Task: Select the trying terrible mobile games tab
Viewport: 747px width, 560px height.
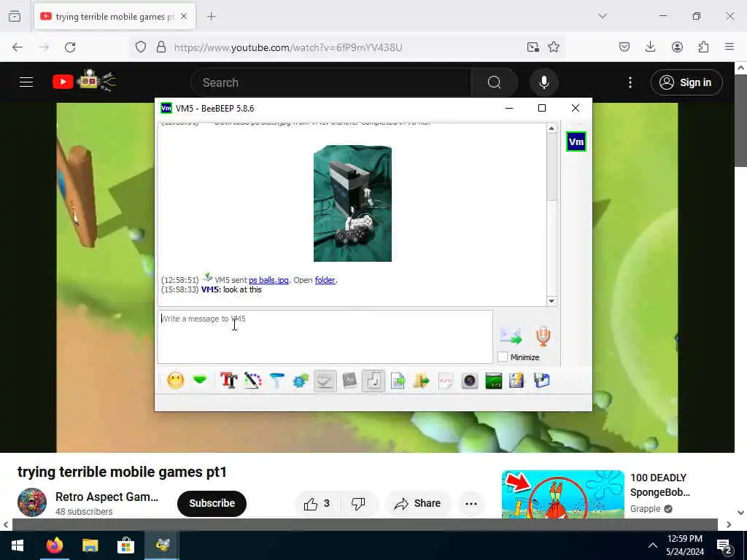Action: coord(115,16)
